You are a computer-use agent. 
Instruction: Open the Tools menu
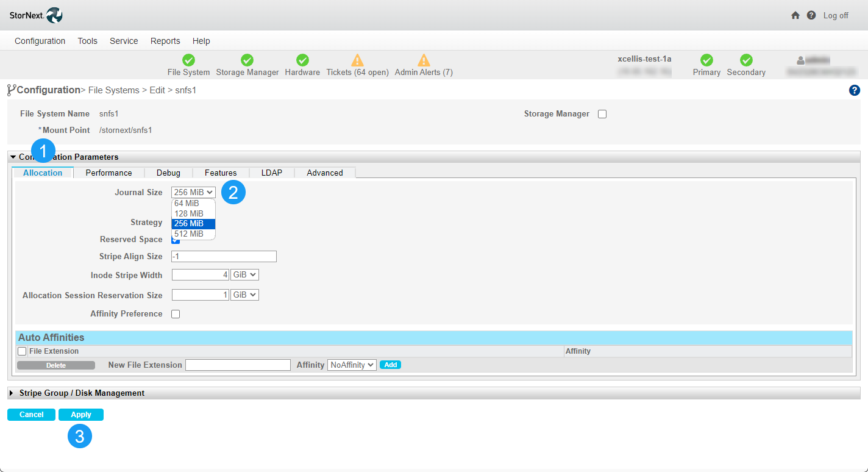(88, 41)
